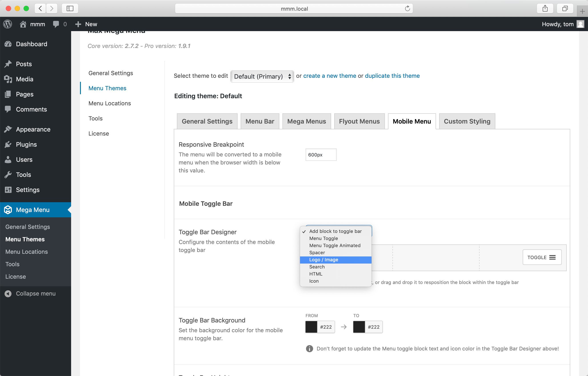Click the Dashboard gauge icon
Viewport: 588px width, 376px height.
coord(8,44)
